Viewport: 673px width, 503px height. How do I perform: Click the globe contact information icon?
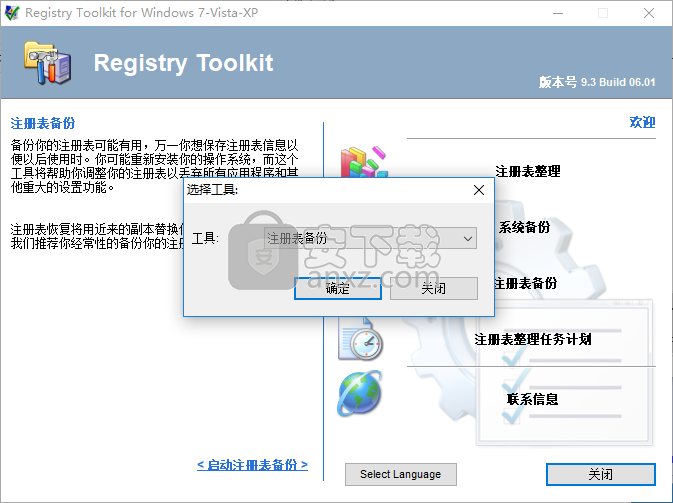(360, 393)
